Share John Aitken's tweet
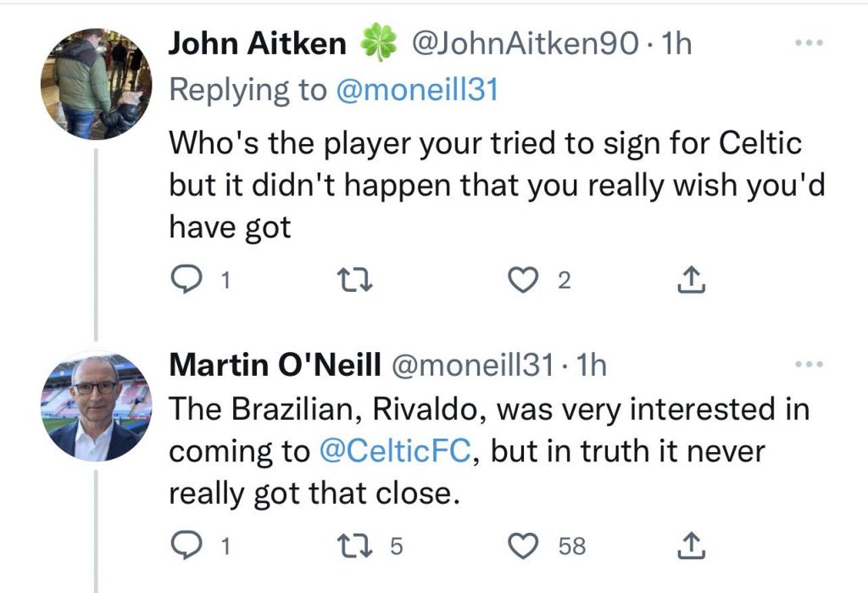The height and width of the screenshot is (593, 868). (x=692, y=281)
